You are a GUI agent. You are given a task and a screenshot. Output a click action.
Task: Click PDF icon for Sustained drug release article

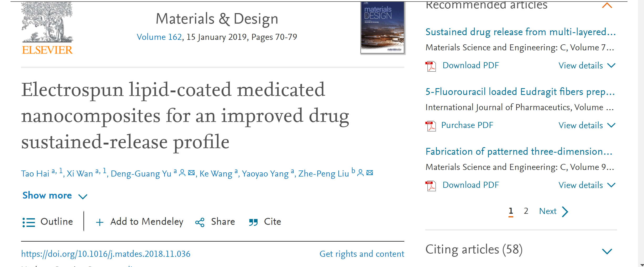coord(431,66)
